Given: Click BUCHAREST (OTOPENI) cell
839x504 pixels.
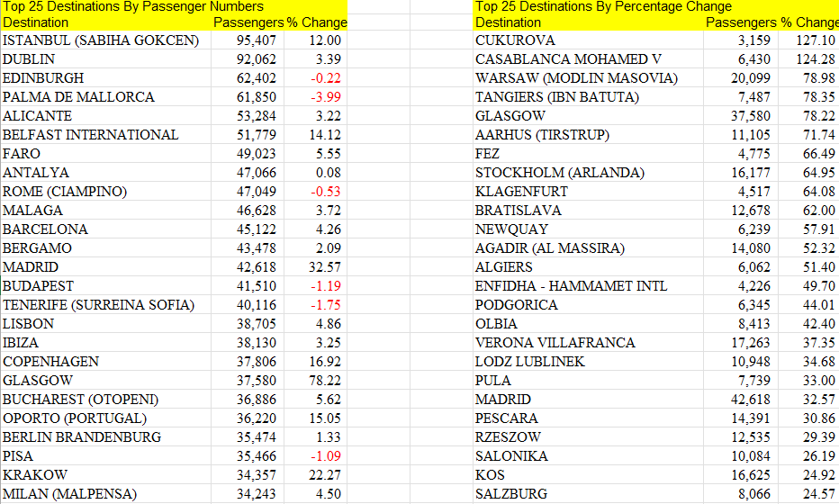Looking at the screenshot, I should 105,399.
